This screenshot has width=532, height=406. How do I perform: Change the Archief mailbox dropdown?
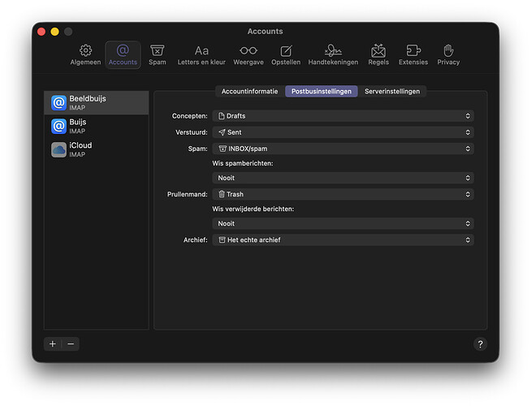344,240
